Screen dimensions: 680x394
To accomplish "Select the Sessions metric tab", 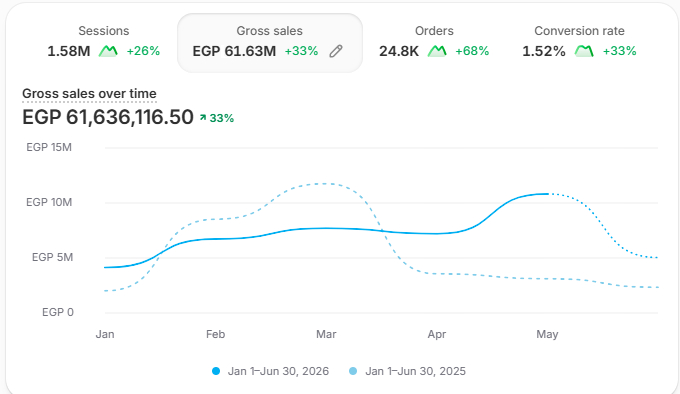I will coord(104,42).
